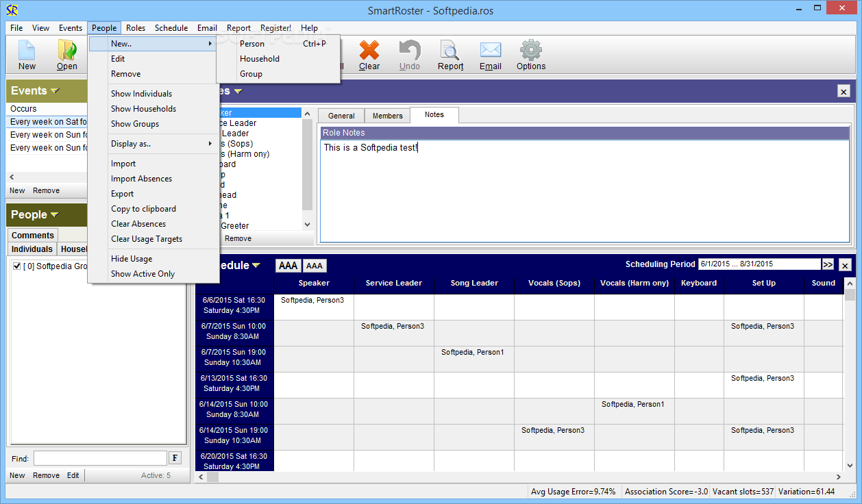Click the roles list scroll down arrow
The image size is (862, 504).
307,225
